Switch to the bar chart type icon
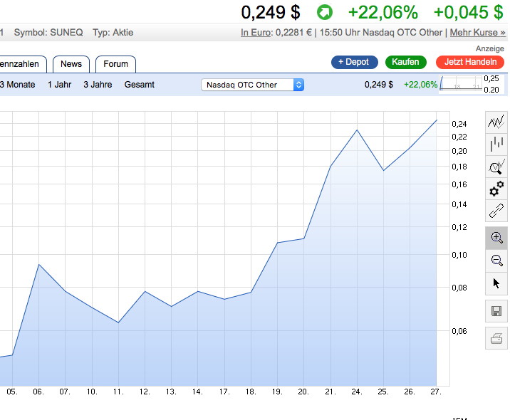The image size is (510, 420). (x=496, y=145)
